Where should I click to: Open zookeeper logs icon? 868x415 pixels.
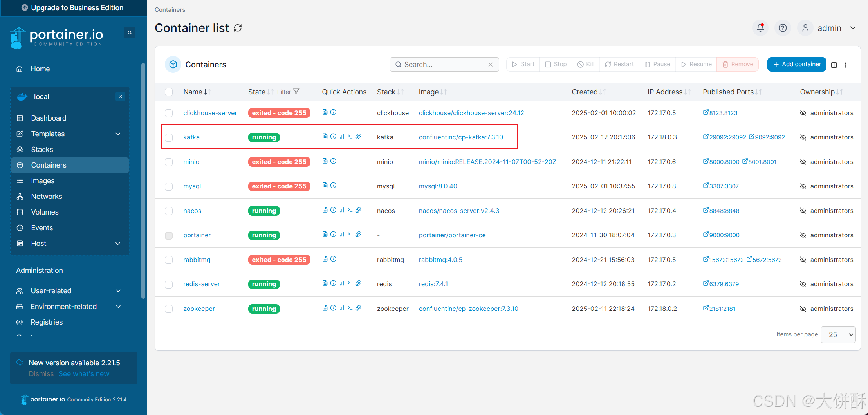coord(325,308)
